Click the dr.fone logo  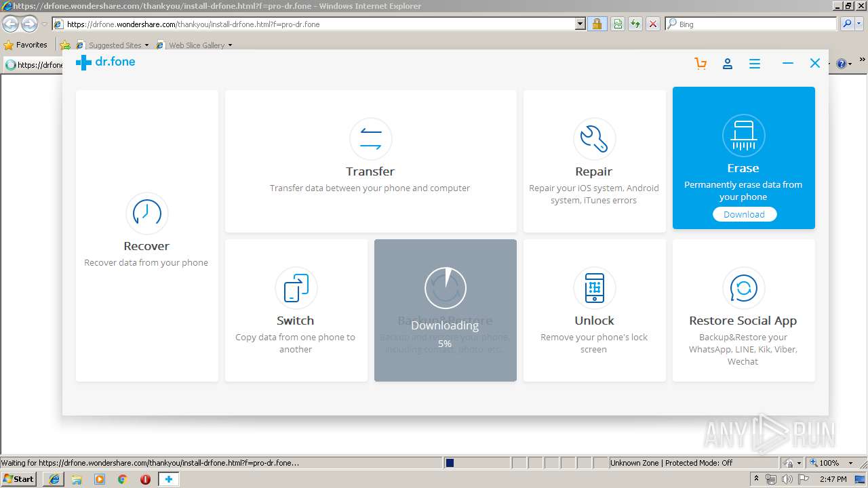[105, 62]
